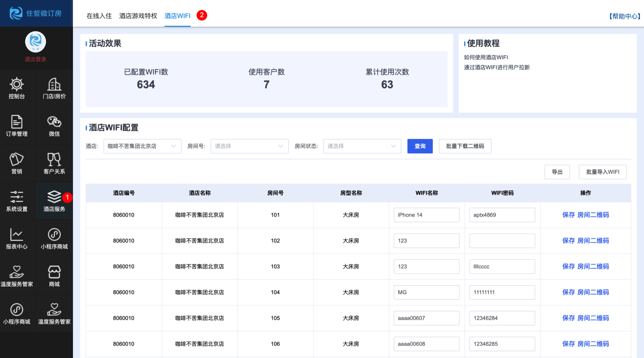Open the 如何使用酒店WIFI tutorial
This screenshot has width=644, height=358.
486,57
